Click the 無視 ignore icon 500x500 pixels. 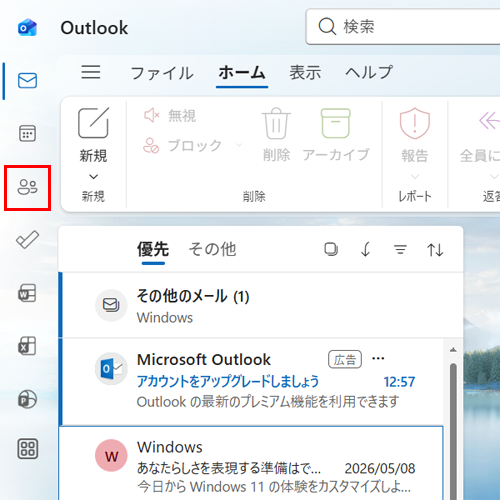(x=152, y=116)
